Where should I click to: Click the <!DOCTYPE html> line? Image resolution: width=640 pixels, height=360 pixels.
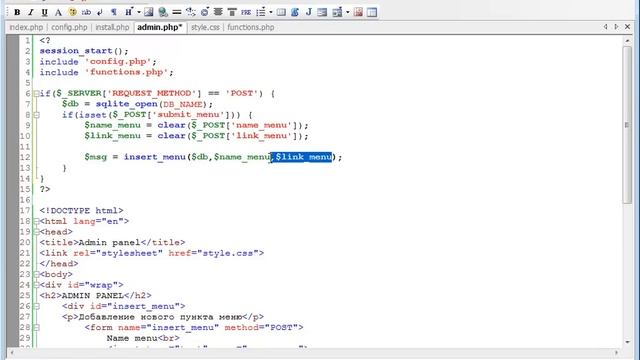(81, 211)
